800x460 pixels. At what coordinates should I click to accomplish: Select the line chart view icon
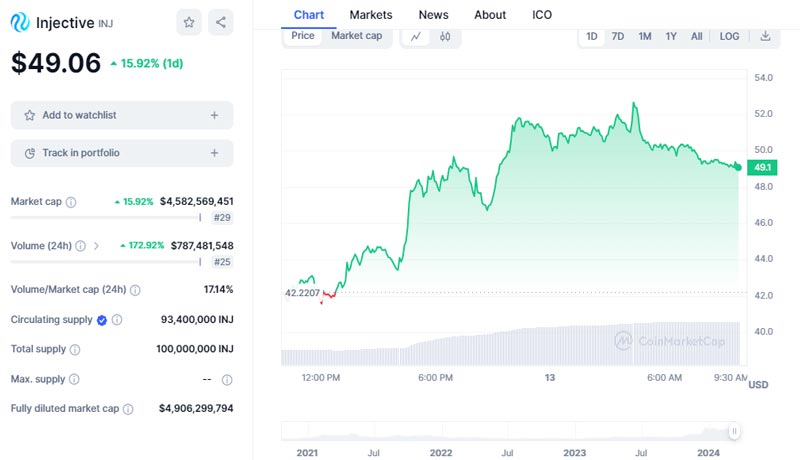[x=416, y=36]
